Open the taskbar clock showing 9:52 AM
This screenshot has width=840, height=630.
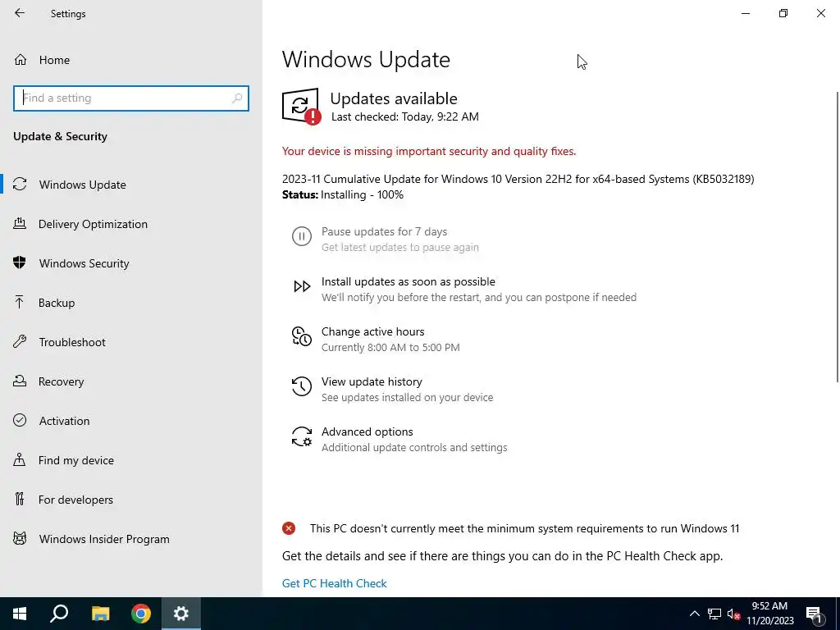tap(769, 614)
